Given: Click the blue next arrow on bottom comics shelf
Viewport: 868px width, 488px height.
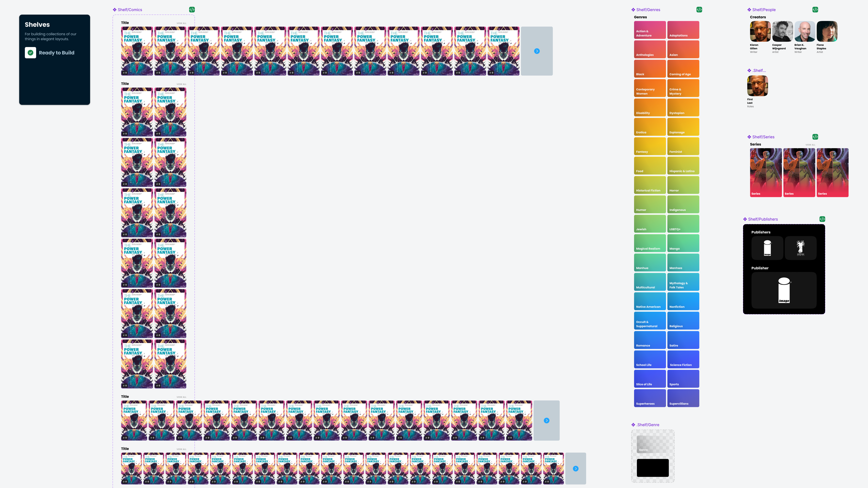Looking at the screenshot, I should pyautogui.click(x=576, y=468).
